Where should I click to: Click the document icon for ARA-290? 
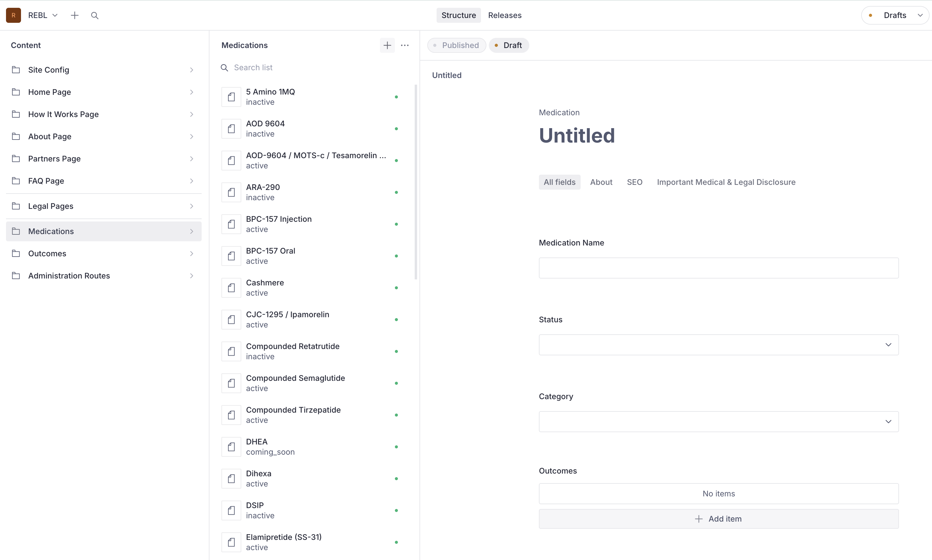[x=231, y=192]
